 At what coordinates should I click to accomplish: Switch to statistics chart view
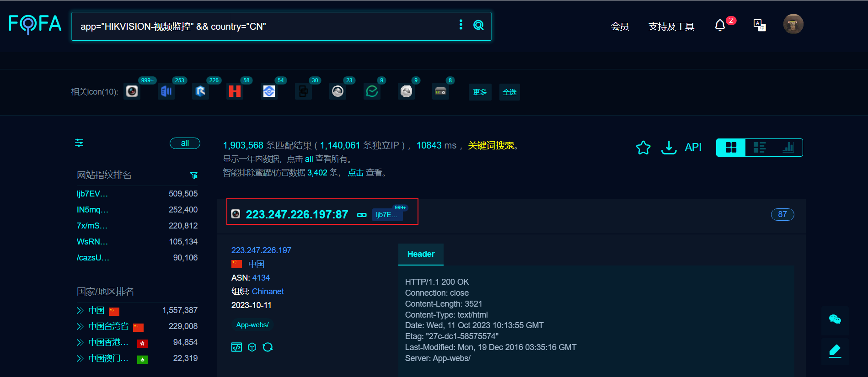[x=788, y=148]
